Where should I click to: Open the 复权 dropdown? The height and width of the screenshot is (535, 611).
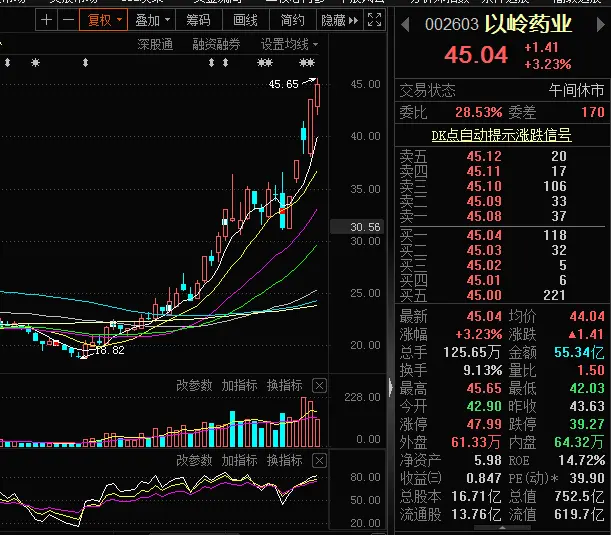click(x=104, y=20)
